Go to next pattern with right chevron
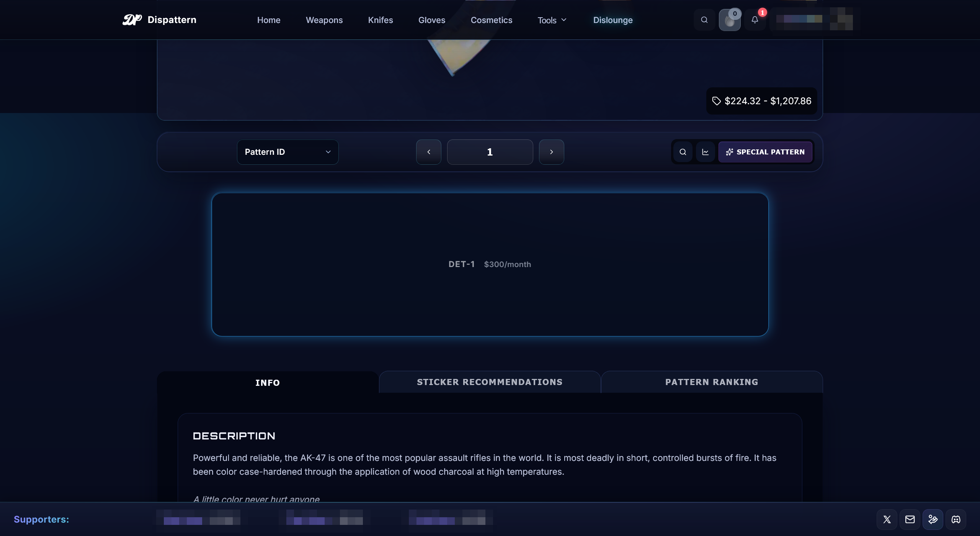Image resolution: width=980 pixels, height=536 pixels. click(551, 152)
